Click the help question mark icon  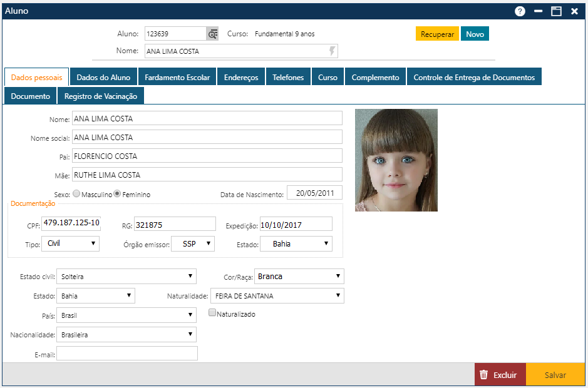click(520, 11)
